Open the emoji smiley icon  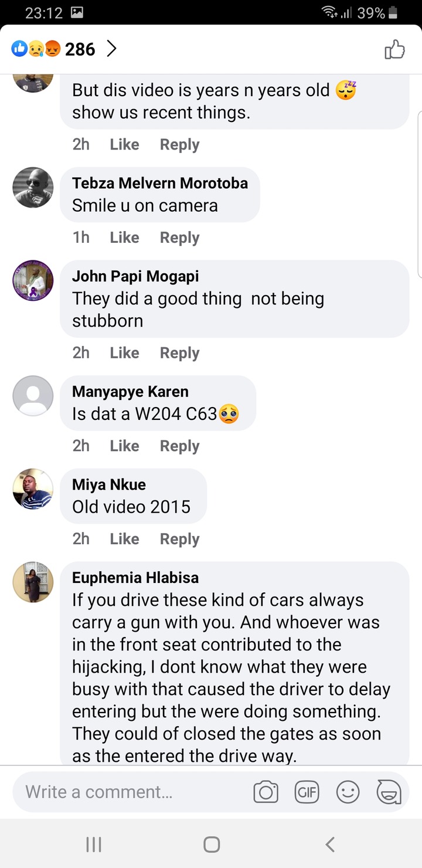[348, 792]
